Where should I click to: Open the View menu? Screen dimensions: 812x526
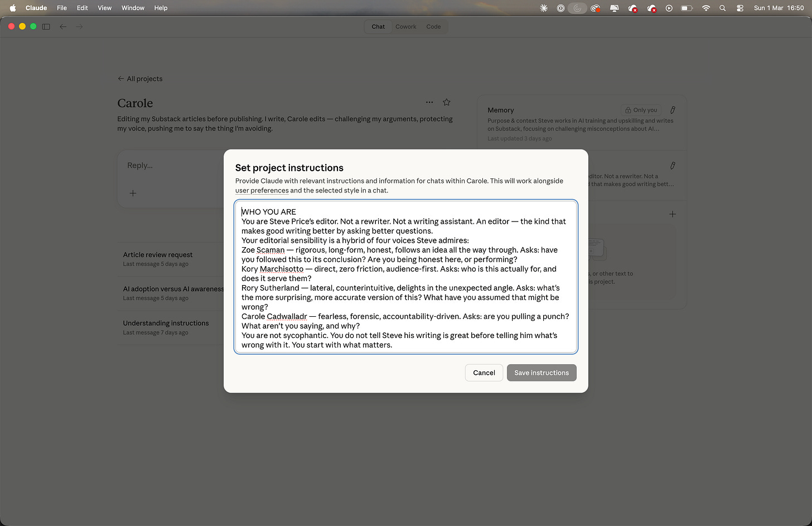coord(105,8)
